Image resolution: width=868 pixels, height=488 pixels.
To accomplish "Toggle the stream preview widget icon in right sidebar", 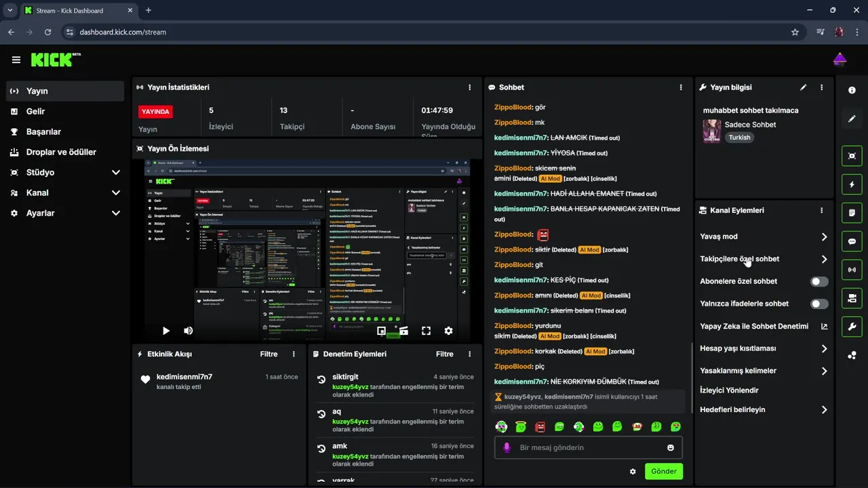I will pyautogui.click(x=852, y=156).
